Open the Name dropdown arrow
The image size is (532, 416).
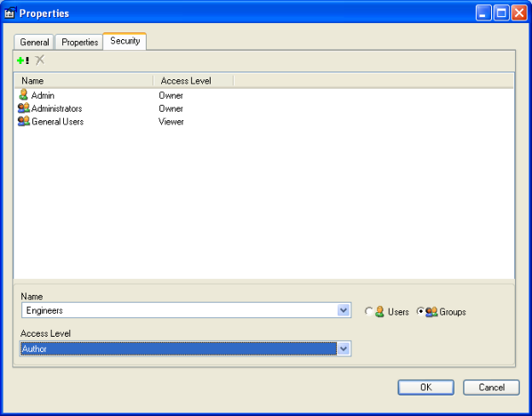point(344,310)
